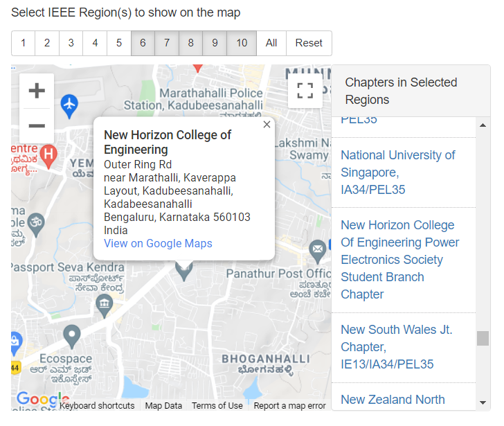Reset the region selection
Viewport: 504px width, 426px height.
point(309,43)
